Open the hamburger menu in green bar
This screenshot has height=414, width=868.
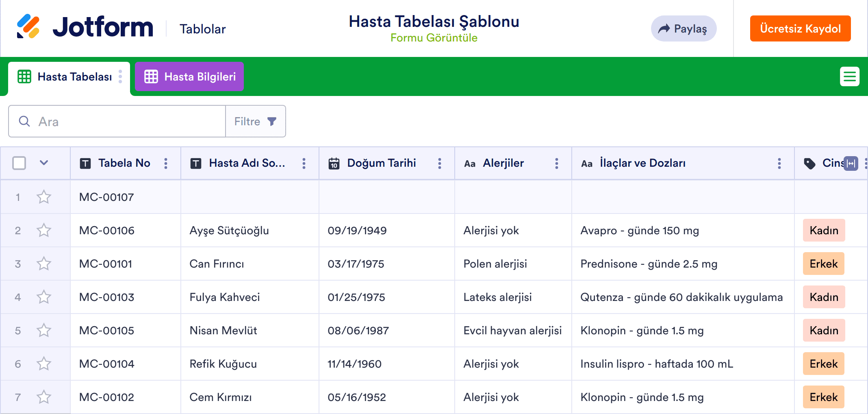849,76
